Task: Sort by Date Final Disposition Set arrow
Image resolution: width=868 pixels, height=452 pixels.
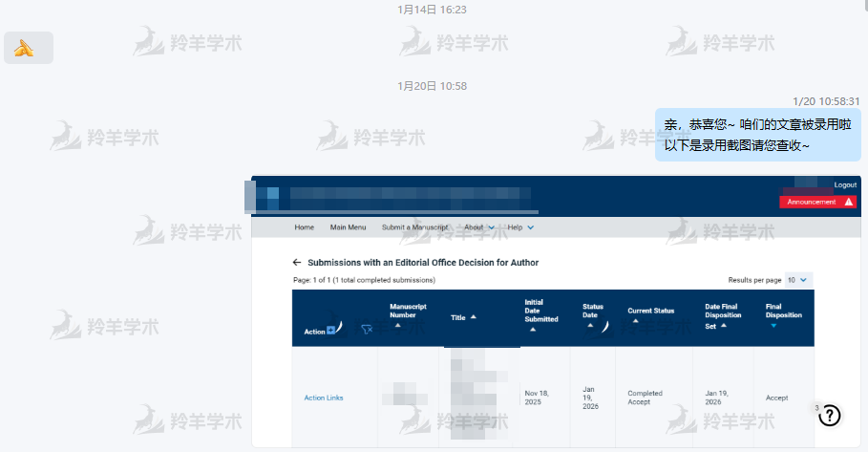Action: pos(724,325)
